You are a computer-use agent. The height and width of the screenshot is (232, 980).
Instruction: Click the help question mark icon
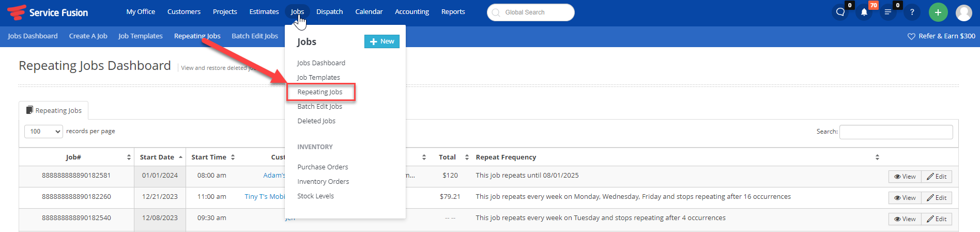[x=912, y=12]
